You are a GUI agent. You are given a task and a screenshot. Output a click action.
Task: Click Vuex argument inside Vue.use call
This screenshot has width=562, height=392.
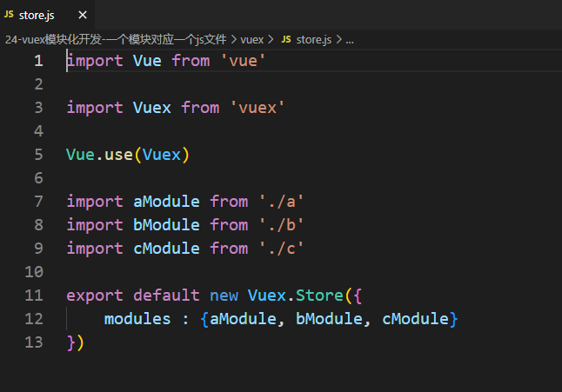pyautogui.click(x=162, y=155)
